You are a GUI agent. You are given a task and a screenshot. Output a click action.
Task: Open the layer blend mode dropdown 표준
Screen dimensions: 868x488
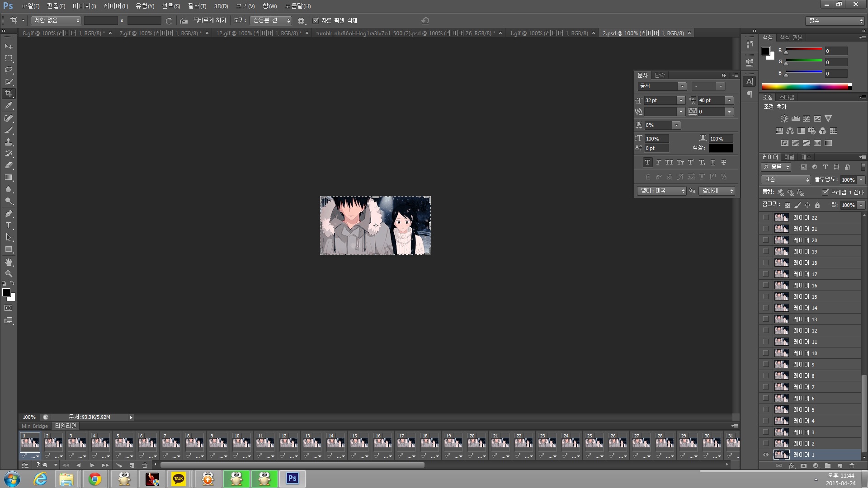click(786, 179)
